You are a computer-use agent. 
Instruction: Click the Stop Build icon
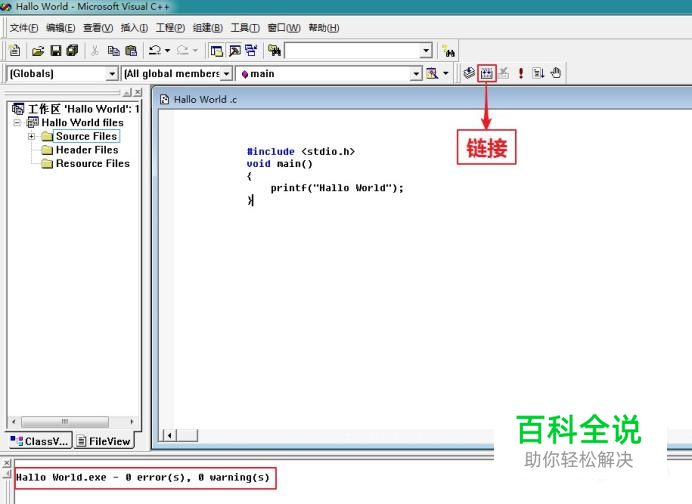504,73
